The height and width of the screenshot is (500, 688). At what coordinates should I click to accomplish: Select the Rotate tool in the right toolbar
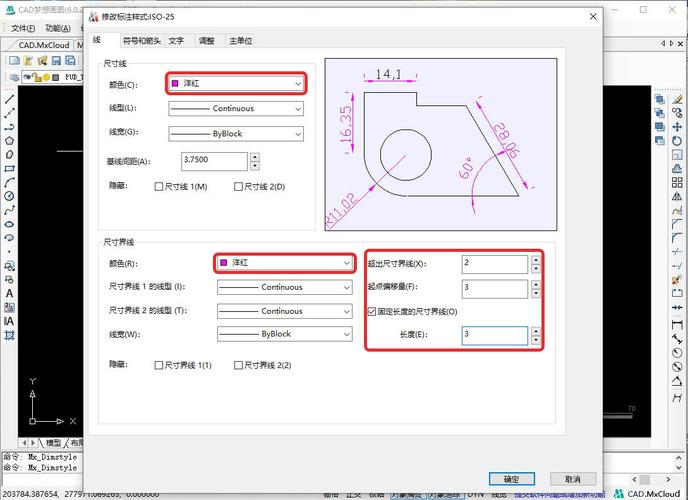tap(677, 141)
